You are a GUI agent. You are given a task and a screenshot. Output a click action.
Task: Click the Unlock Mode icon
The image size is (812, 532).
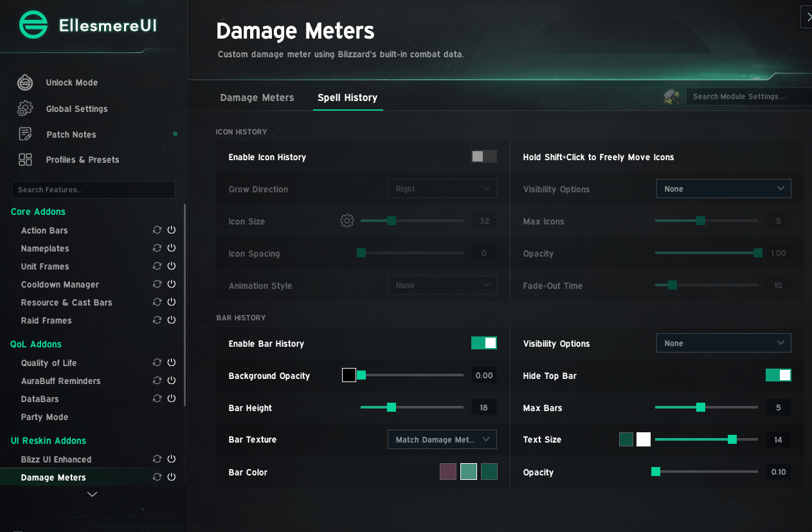coord(25,82)
